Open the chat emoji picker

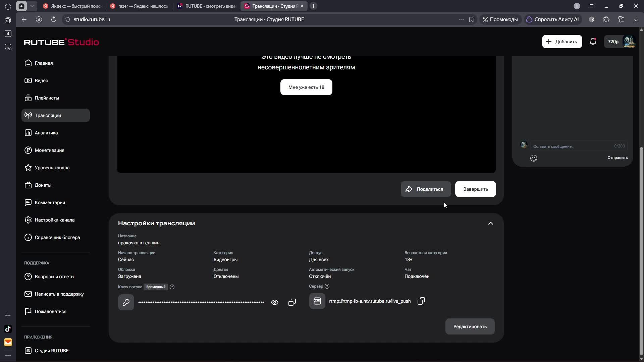[x=534, y=158]
